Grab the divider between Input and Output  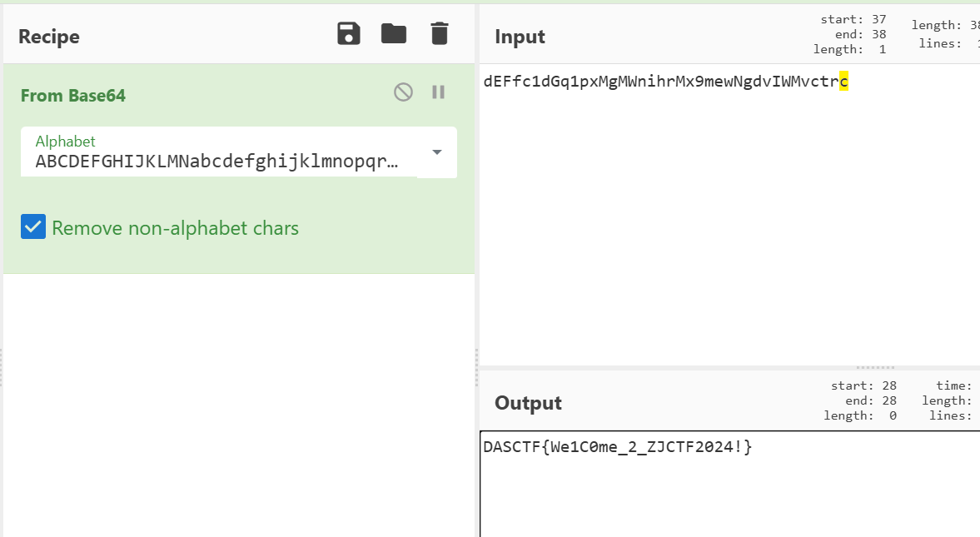(x=874, y=367)
